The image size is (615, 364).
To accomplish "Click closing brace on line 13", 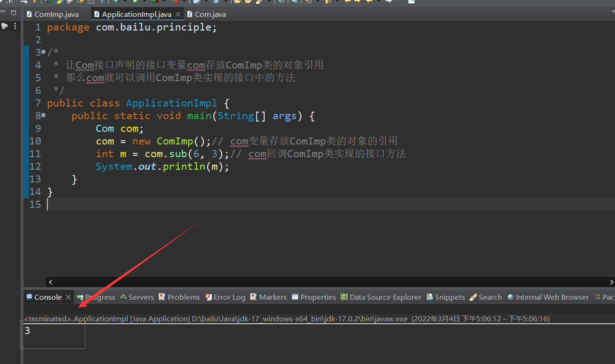I will [x=74, y=179].
